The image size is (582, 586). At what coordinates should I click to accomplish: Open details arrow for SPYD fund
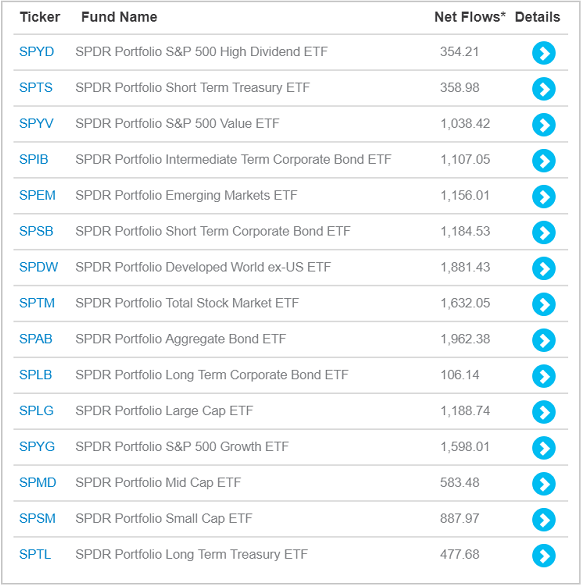(543, 53)
